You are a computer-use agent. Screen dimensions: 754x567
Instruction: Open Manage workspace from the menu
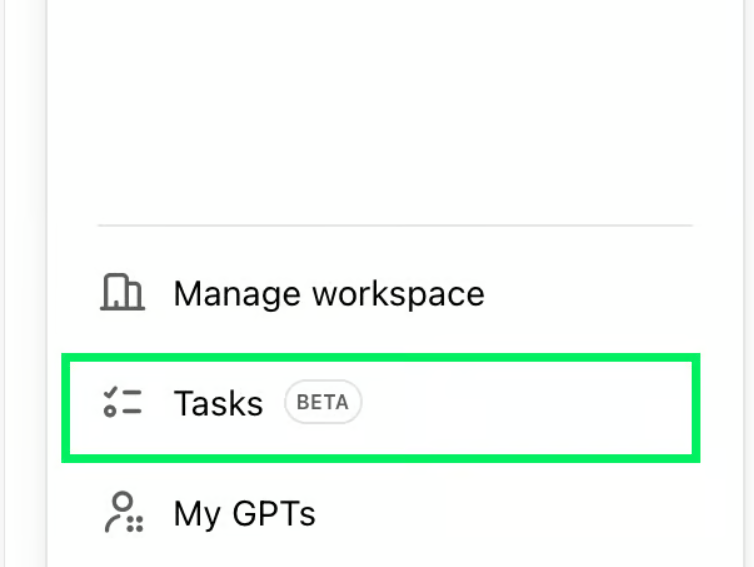click(381, 293)
